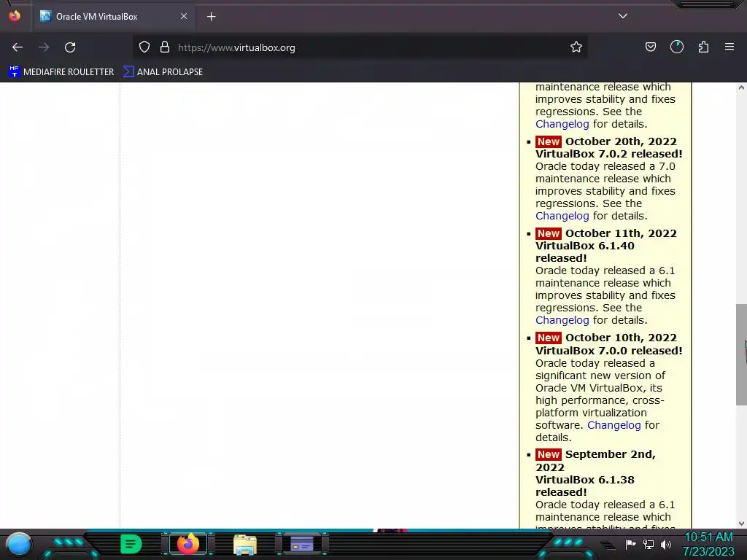Screen dimensions: 747x560
Task: Open network status tray icon
Action: coord(649,544)
